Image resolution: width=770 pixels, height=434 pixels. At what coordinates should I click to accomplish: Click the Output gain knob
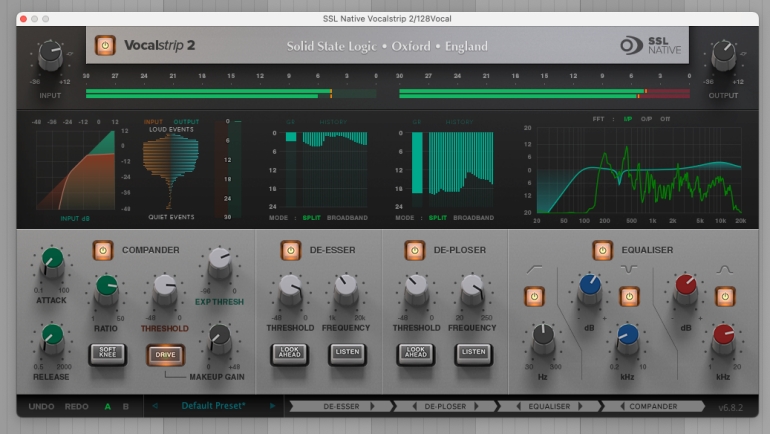tap(724, 54)
